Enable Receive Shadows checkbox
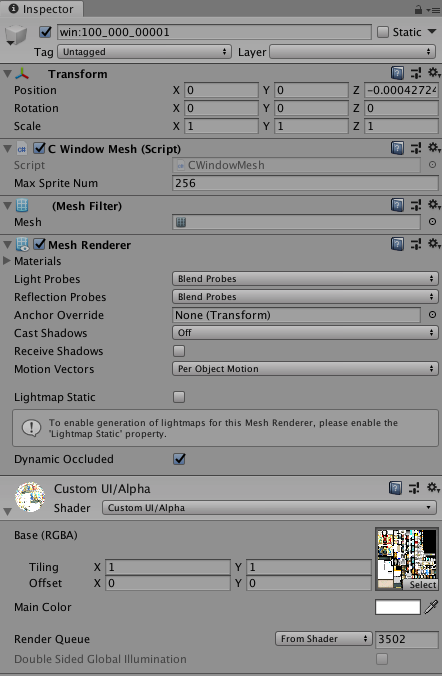The height and width of the screenshot is (676, 442). [x=179, y=351]
